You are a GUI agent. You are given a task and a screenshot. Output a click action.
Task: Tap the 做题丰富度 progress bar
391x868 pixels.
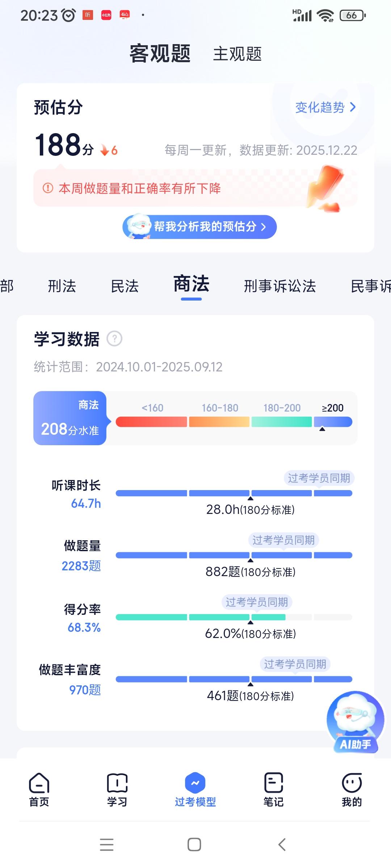click(x=234, y=679)
